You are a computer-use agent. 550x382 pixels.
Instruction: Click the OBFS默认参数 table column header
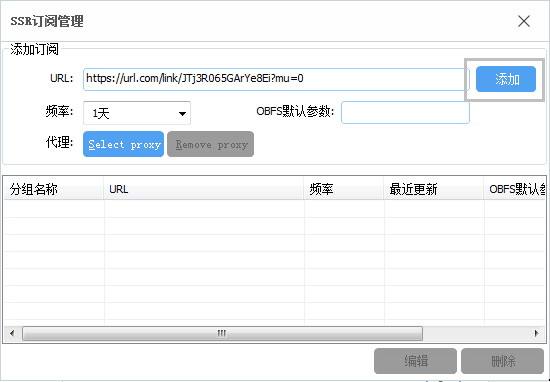click(x=515, y=189)
